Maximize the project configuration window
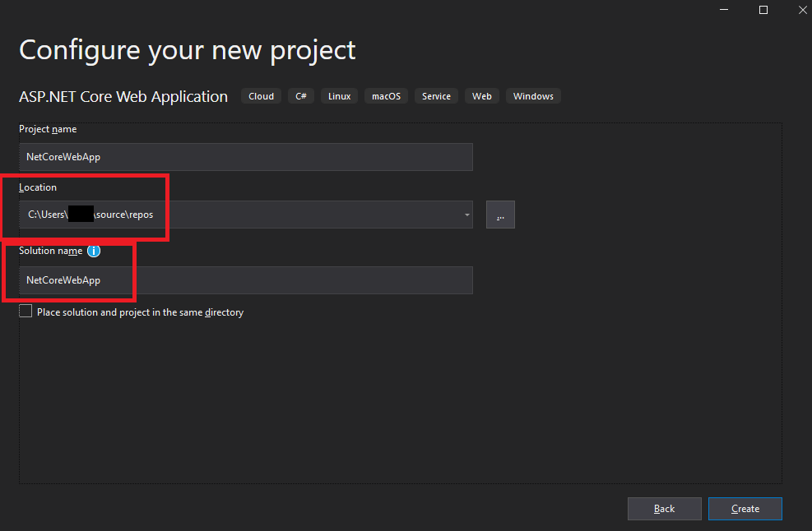 [763, 10]
